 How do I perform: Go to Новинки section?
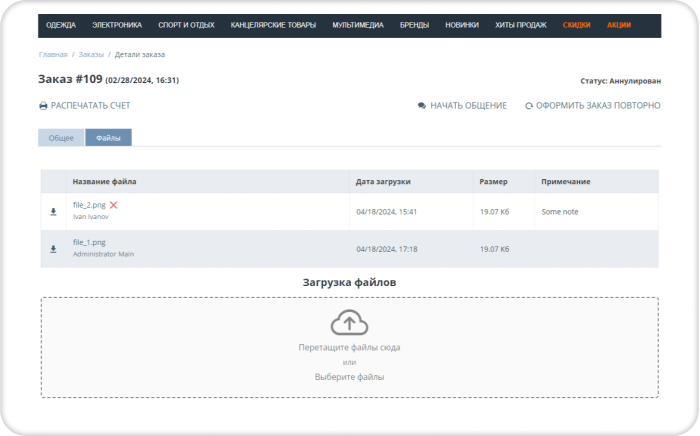coord(462,25)
